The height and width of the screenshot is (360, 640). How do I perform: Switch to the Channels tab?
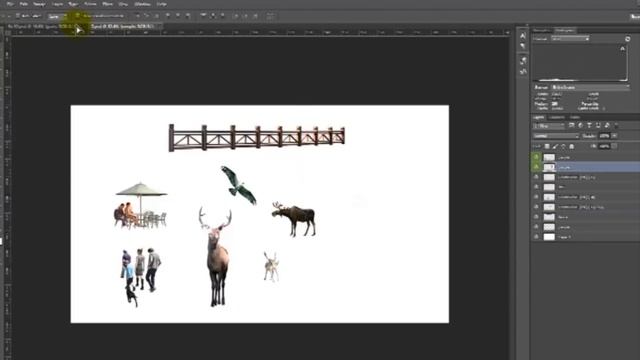click(x=556, y=118)
